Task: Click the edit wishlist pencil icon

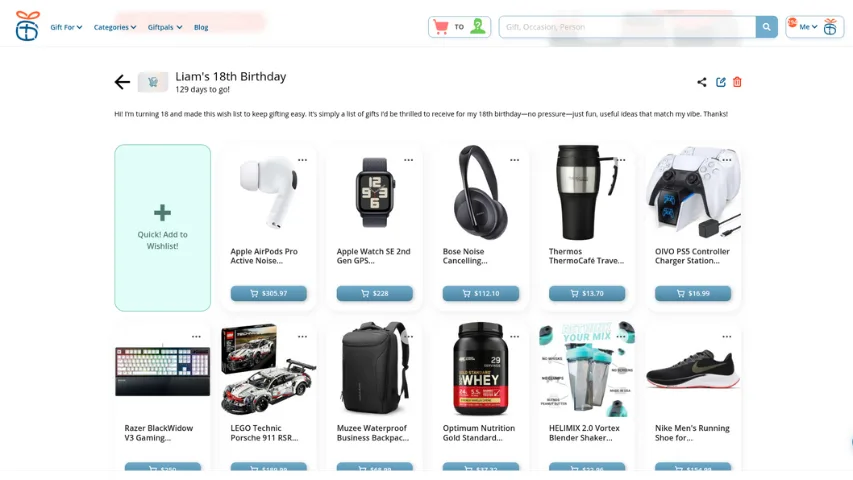Action: [x=721, y=82]
